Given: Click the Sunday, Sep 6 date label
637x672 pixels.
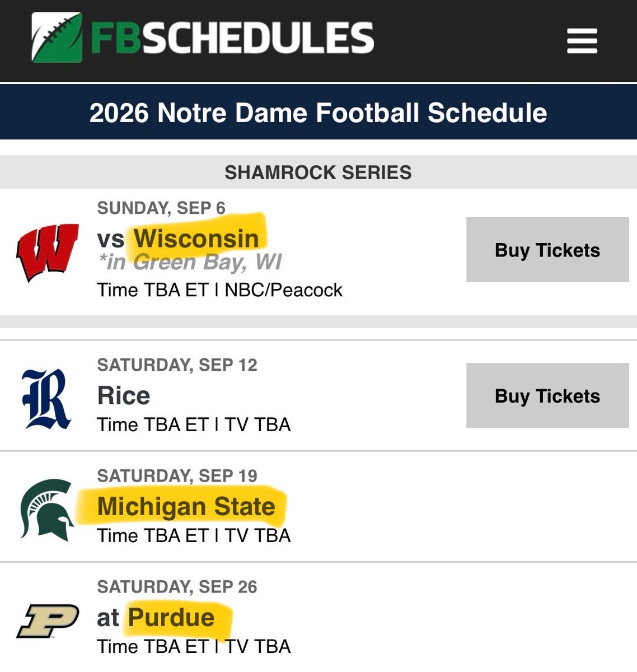Looking at the screenshot, I should click(x=161, y=208).
